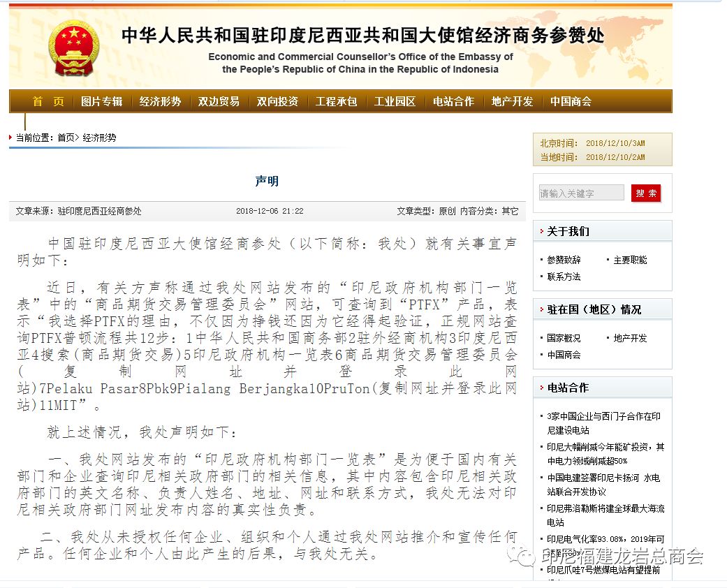Click the national emblem logo in the header
The height and width of the screenshot is (588, 727).
pos(74,49)
